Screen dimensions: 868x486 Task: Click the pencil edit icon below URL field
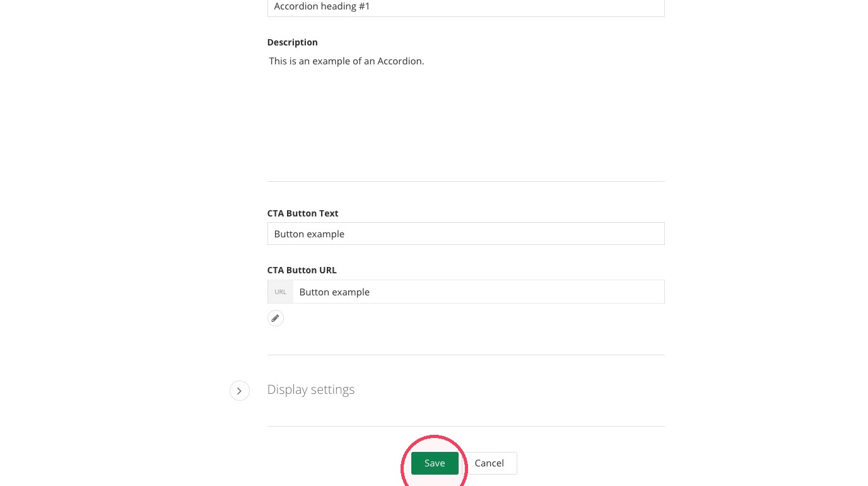pos(276,318)
